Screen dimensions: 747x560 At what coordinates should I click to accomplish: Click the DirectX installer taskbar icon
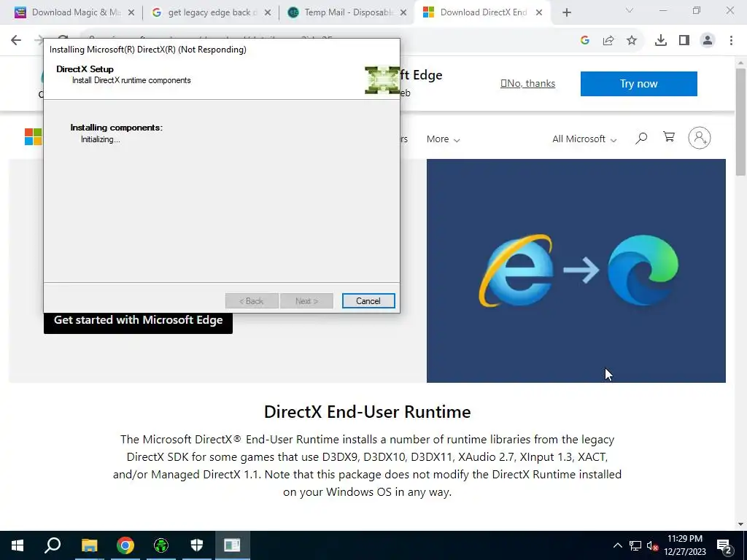(x=233, y=545)
